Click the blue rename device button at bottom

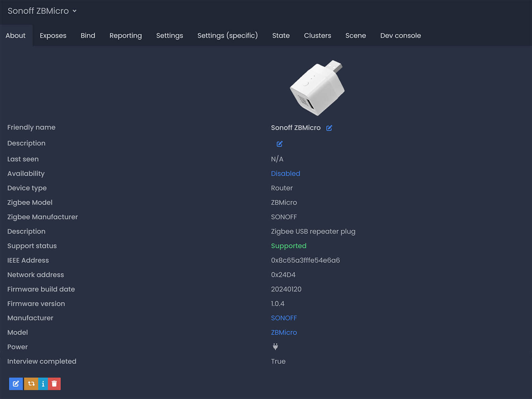tap(16, 384)
